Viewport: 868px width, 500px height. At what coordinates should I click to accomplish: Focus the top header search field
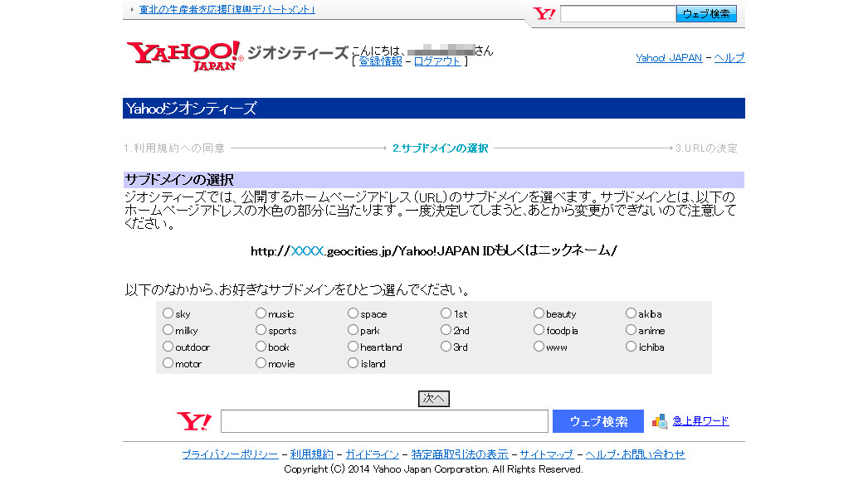coord(617,14)
